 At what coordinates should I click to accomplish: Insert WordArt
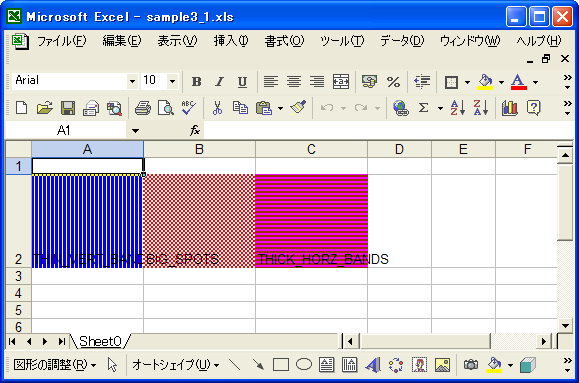coord(373,365)
